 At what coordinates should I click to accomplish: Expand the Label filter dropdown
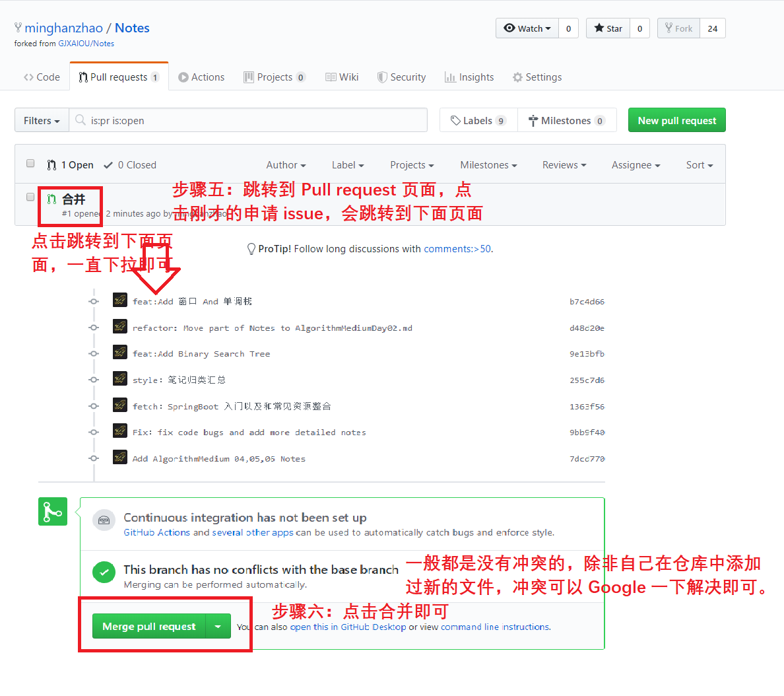click(348, 165)
